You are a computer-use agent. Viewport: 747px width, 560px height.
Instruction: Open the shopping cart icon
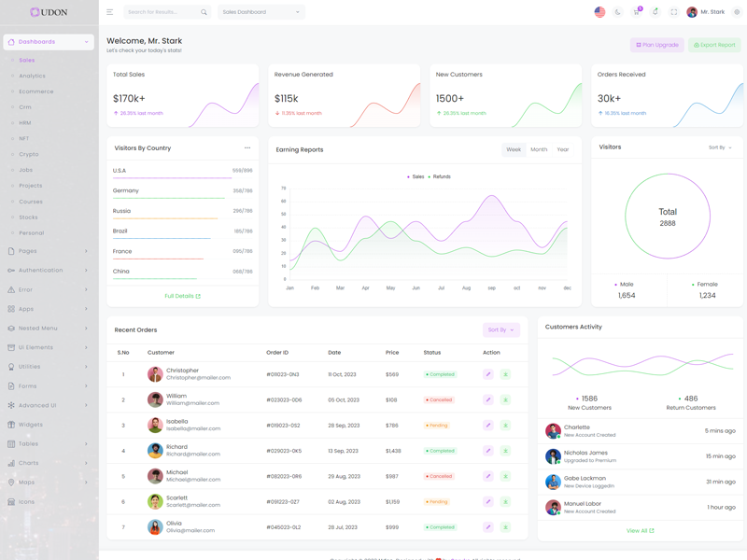click(x=637, y=12)
